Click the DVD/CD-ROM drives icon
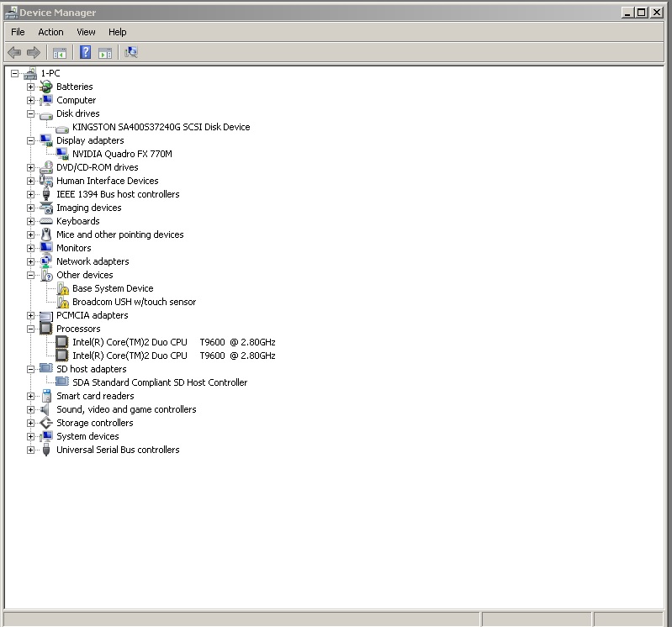 (46, 167)
